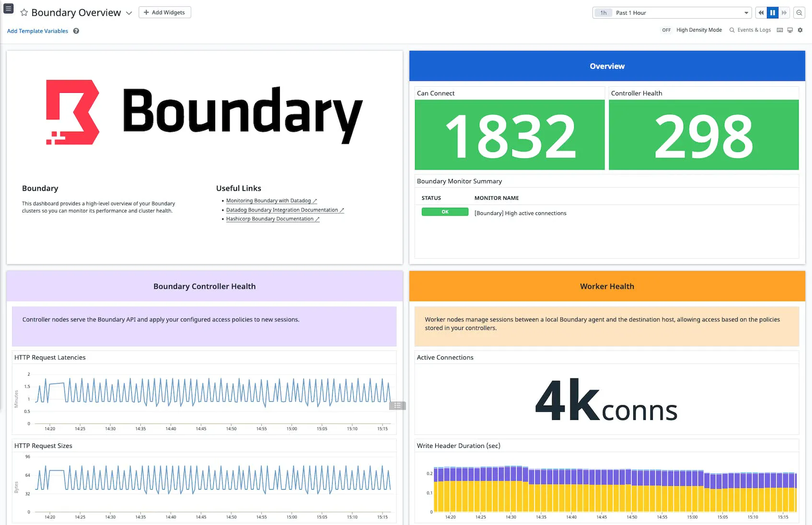The height and width of the screenshot is (525, 812).
Task: Click the Add Widgets button
Action: coord(164,12)
